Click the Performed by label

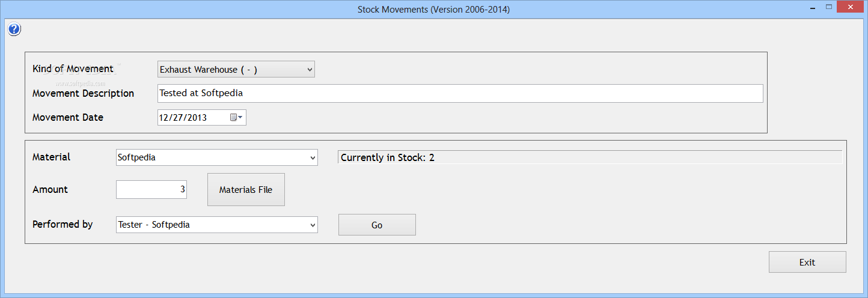pyautogui.click(x=63, y=224)
